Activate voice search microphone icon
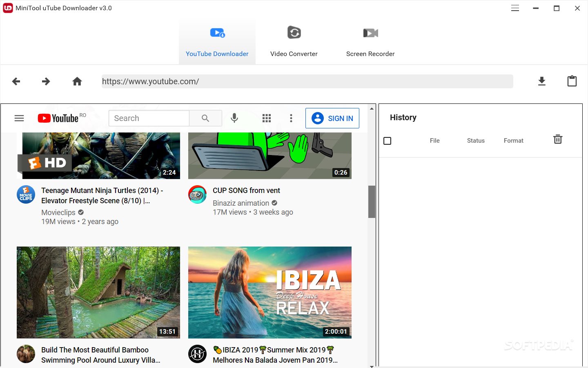 tap(234, 118)
